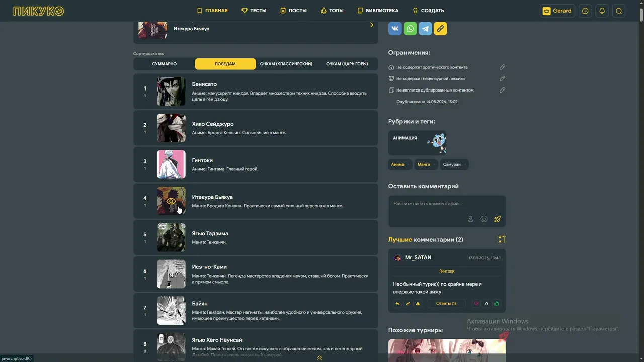
Task: Report Mr_SATAN's comment warning icon
Action: pyautogui.click(x=418, y=304)
